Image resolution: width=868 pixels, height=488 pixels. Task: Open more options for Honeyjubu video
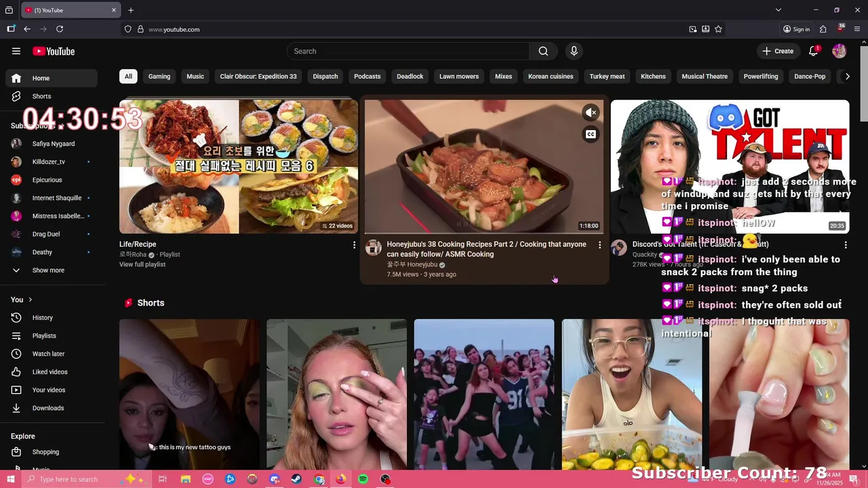(x=599, y=245)
